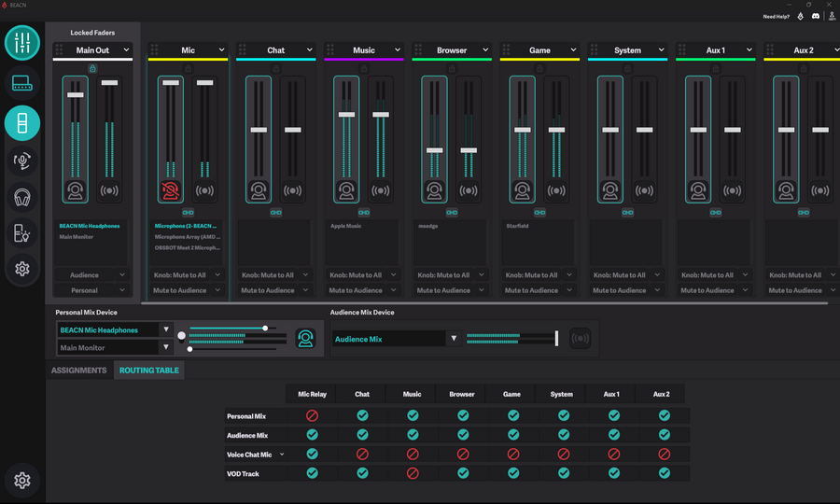Open Main Monitor device dropdown
840x504 pixels.
[166, 347]
